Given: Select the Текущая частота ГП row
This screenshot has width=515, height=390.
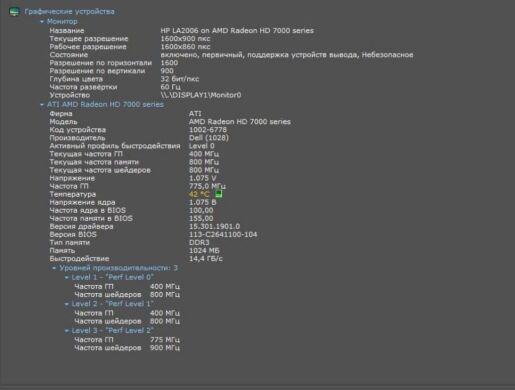Looking at the screenshot, I should pos(134,154).
